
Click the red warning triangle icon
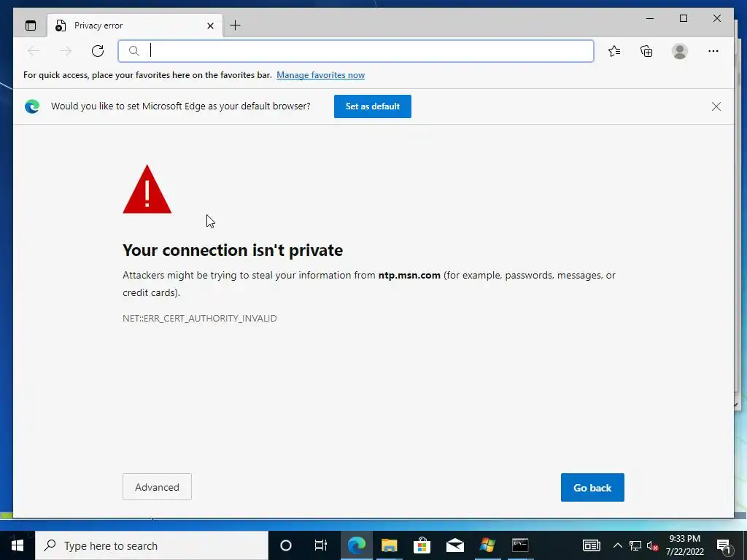pyautogui.click(x=147, y=190)
